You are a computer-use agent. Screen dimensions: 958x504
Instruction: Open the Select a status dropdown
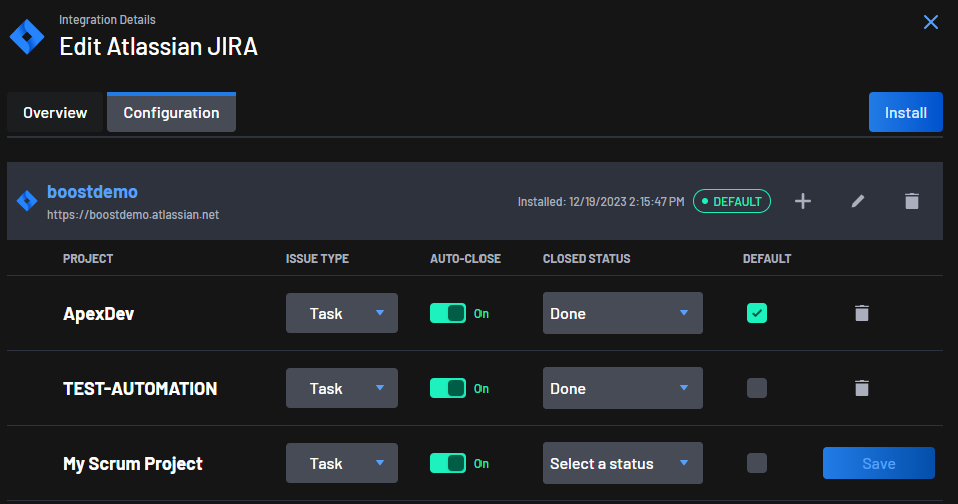(623, 463)
